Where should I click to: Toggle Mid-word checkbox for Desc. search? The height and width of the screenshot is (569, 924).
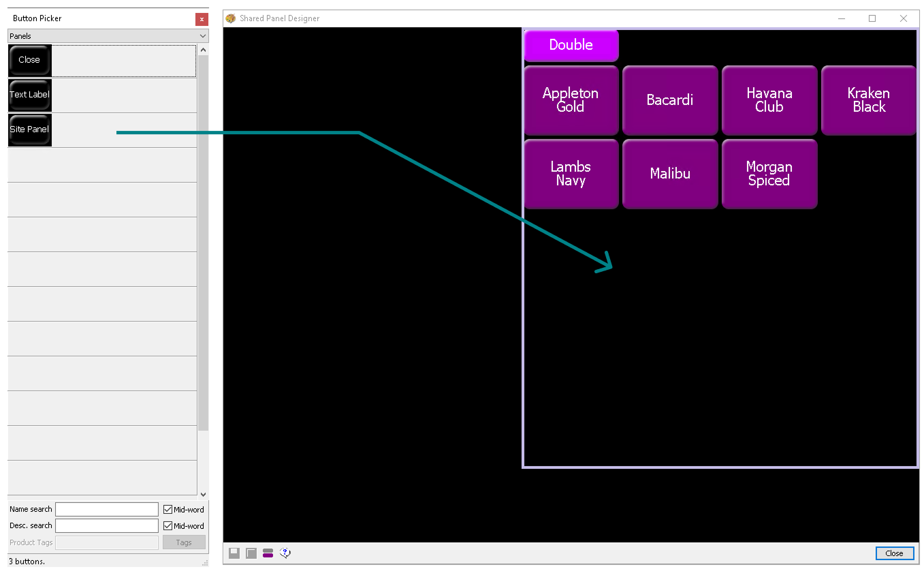tap(168, 526)
